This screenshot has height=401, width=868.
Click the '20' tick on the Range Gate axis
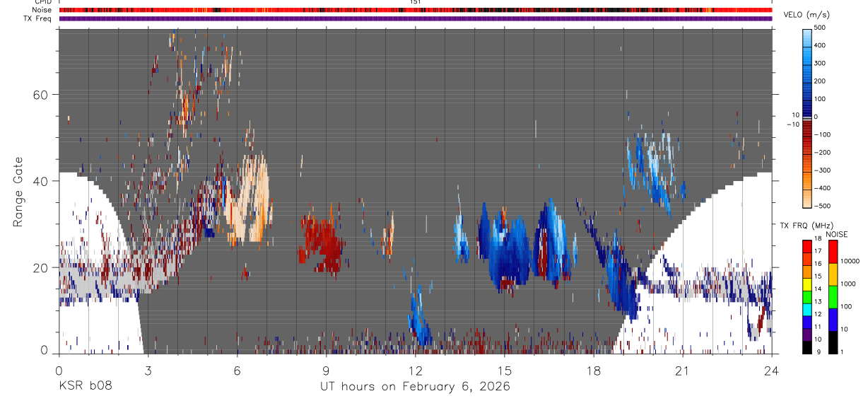pos(41,268)
